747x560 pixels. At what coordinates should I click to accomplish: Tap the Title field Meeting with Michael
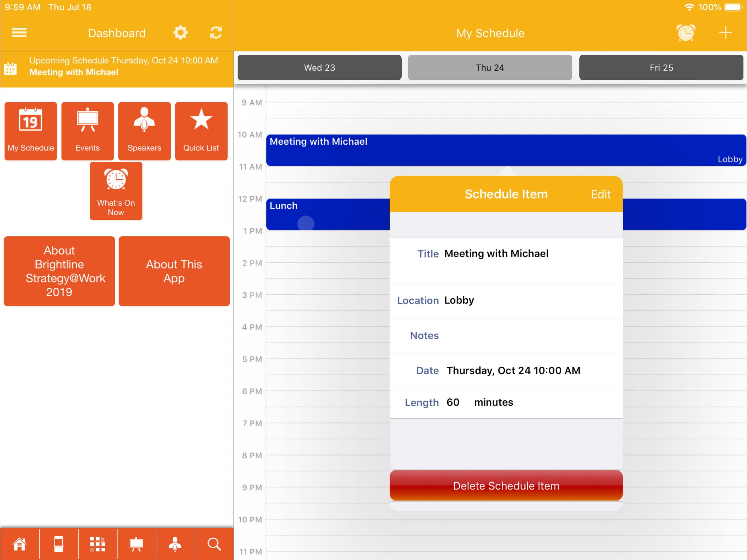pyautogui.click(x=506, y=261)
